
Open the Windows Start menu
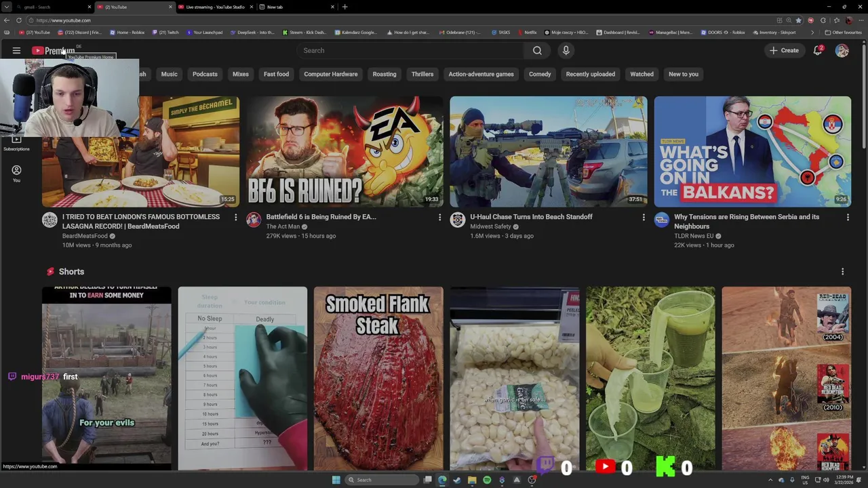click(336, 480)
